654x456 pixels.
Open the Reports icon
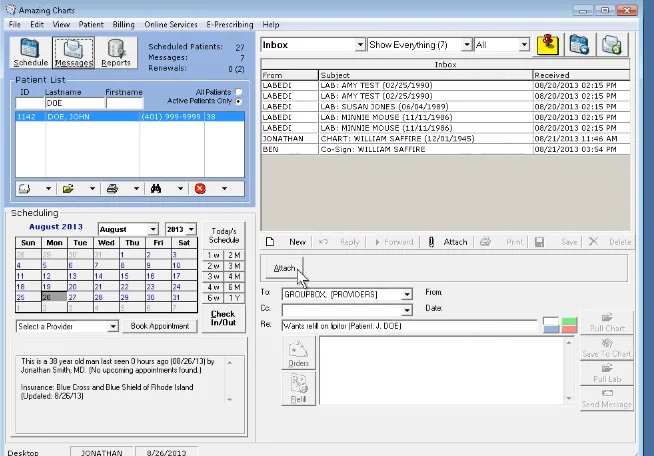[116, 53]
